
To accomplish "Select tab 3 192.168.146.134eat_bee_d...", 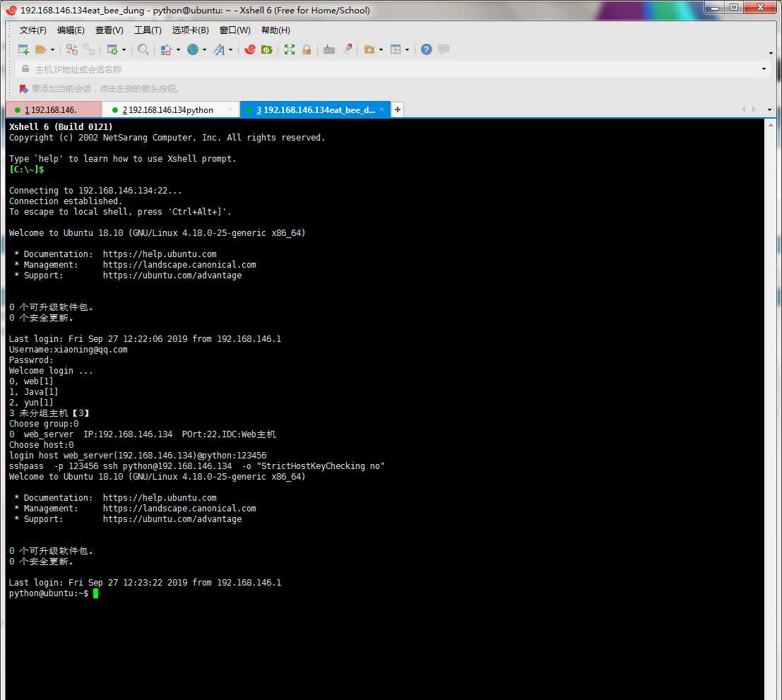I will [316, 109].
